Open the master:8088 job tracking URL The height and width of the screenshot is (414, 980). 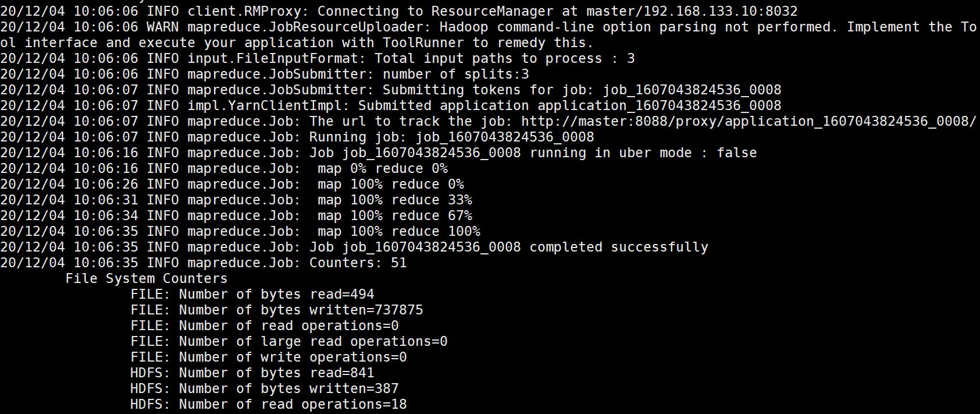(x=748, y=121)
